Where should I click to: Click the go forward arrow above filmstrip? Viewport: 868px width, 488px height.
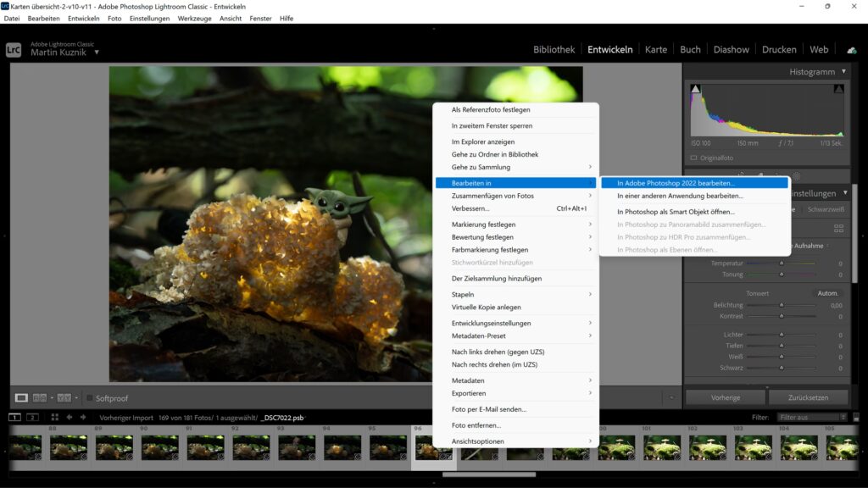point(83,417)
